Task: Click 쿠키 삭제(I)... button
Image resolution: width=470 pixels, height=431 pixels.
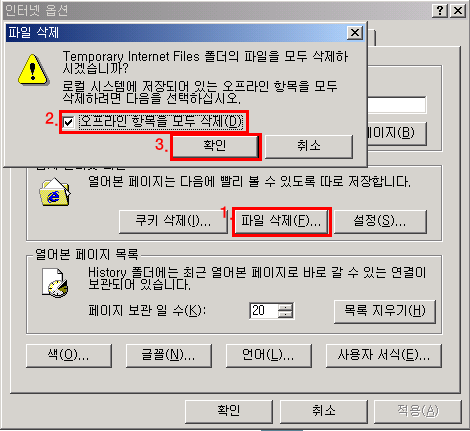Action: [x=173, y=221]
